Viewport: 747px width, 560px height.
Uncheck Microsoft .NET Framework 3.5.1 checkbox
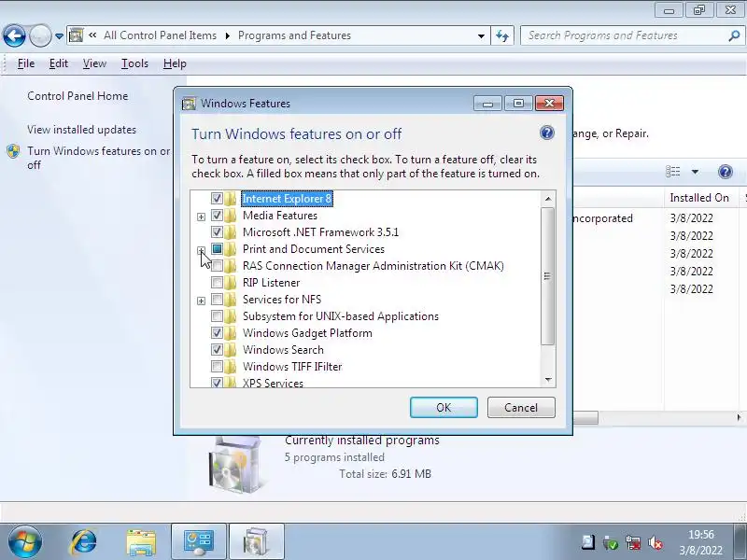coord(217,231)
